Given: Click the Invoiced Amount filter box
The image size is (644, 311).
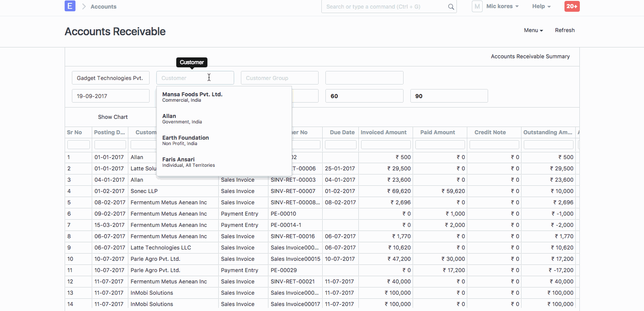Looking at the screenshot, I should coord(386,145).
